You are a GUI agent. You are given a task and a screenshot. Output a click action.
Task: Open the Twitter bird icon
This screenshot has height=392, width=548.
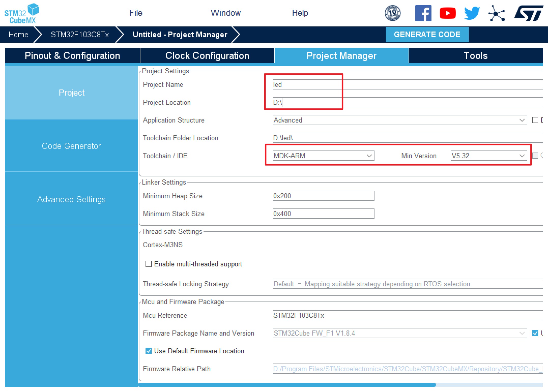tap(472, 13)
